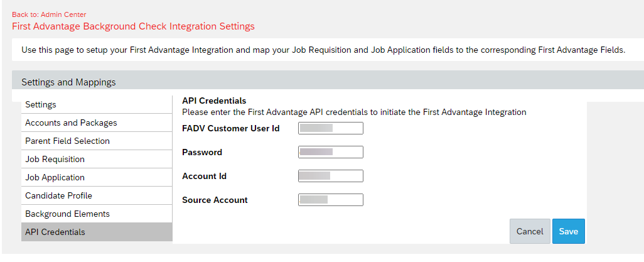644x262 pixels.
Task: Select Accounts and Packages menu item
Action: pyautogui.click(x=97, y=123)
